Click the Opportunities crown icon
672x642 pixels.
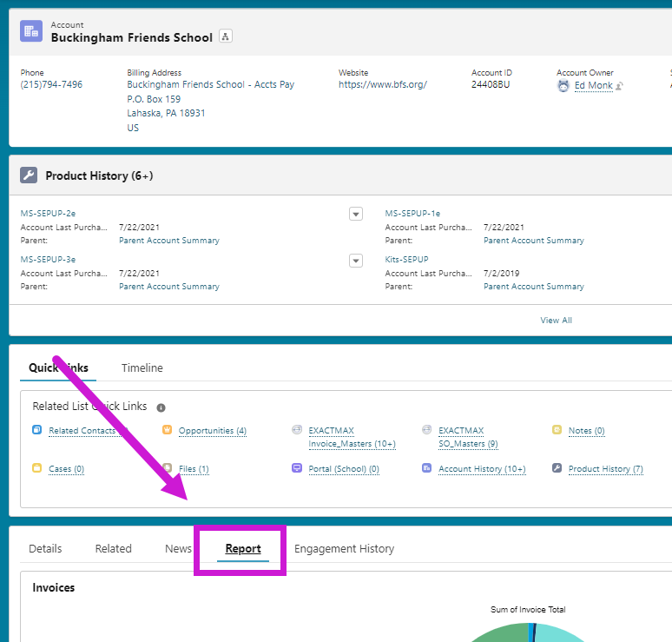coord(168,430)
